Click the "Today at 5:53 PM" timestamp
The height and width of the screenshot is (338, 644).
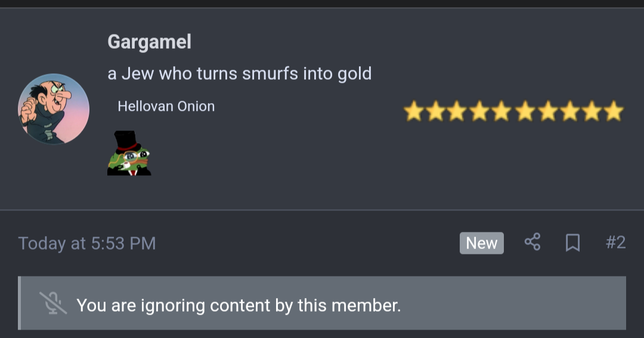pyautogui.click(x=87, y=243)
